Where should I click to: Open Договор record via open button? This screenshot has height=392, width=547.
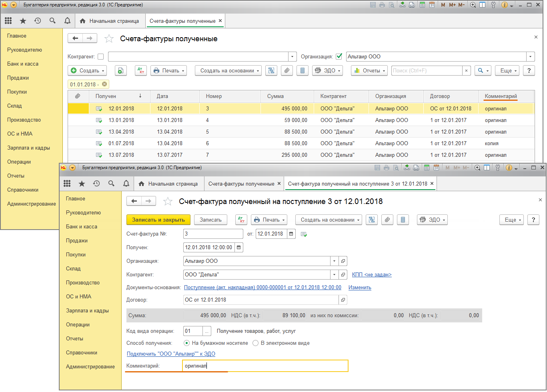[343, 300]
